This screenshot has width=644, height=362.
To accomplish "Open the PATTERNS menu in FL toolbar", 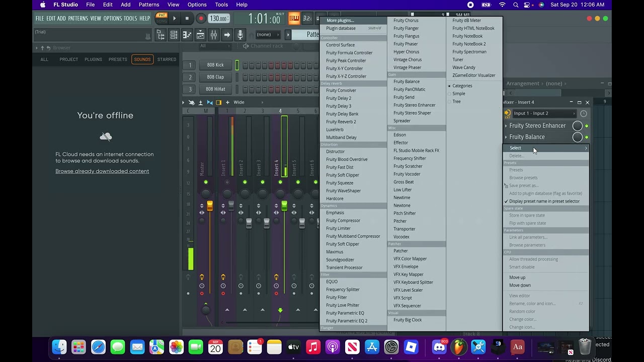I will (78, 19).
